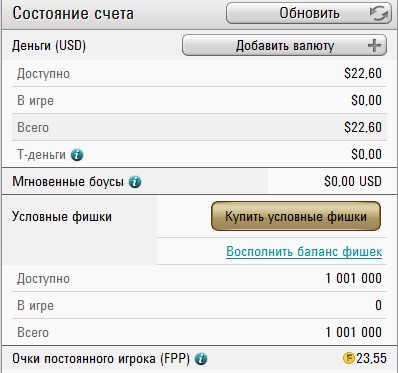This screenshot has height=373, width=398.
Task: Select the В игре money row showing $0,00
Action: (199, 100)
